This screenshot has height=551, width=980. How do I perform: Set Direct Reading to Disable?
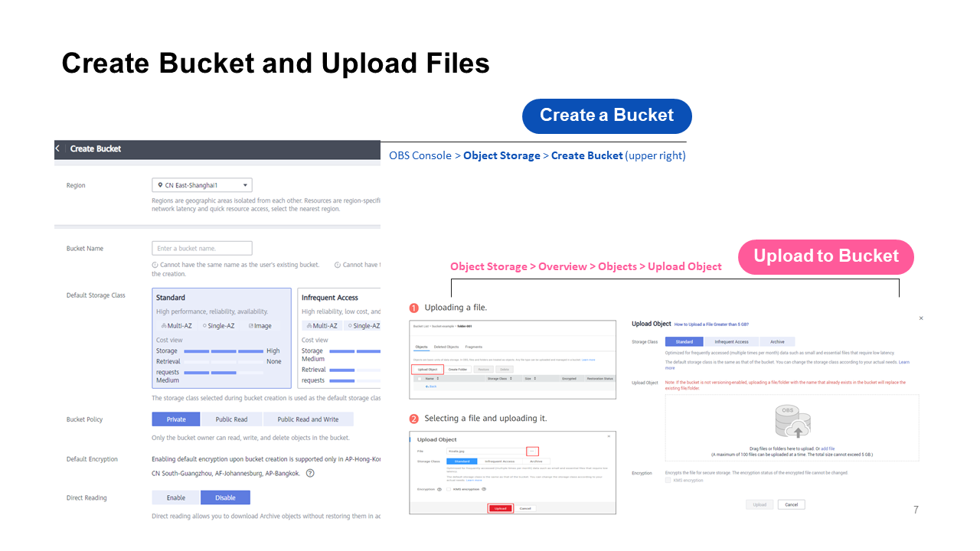(225, 497)
